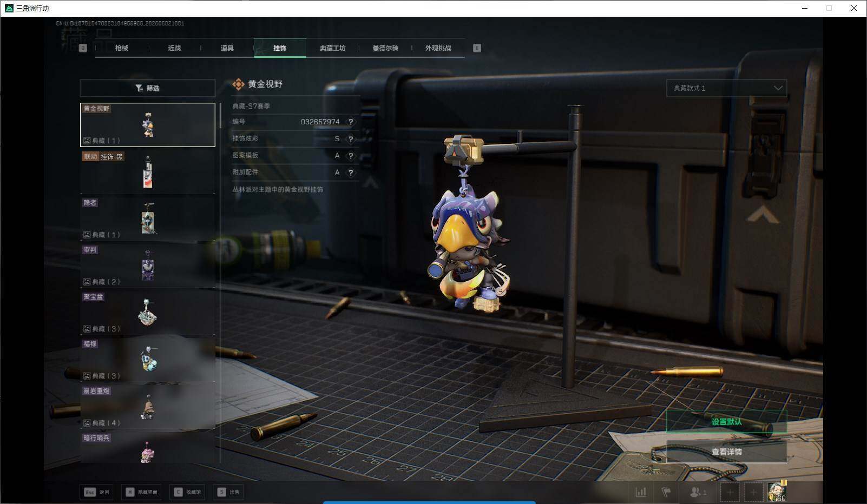The image size is (867, 504).
Task: Open the 筛选 filter control
Action: (148, 88)
